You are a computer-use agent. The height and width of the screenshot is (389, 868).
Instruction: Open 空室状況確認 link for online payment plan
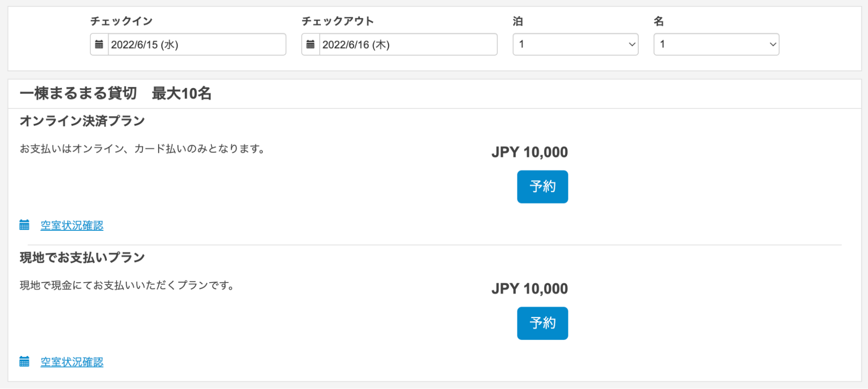tap(72, 226)
